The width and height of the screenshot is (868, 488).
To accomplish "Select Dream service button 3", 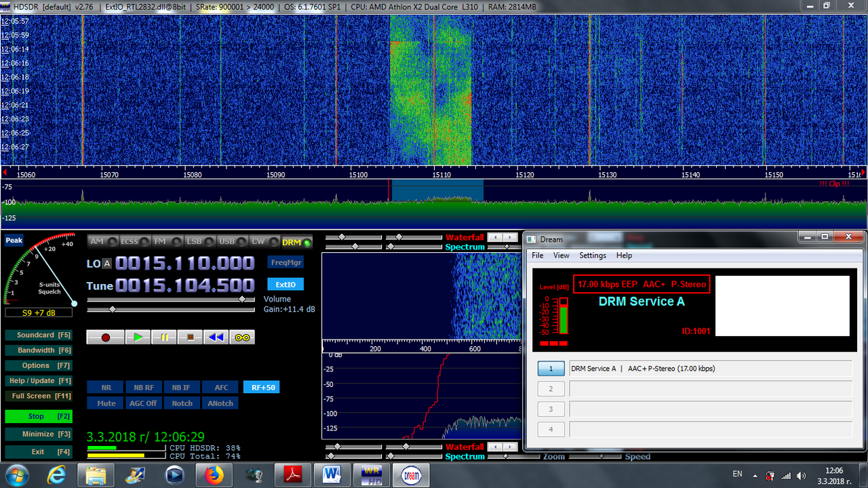I will (x=551, y=409).
